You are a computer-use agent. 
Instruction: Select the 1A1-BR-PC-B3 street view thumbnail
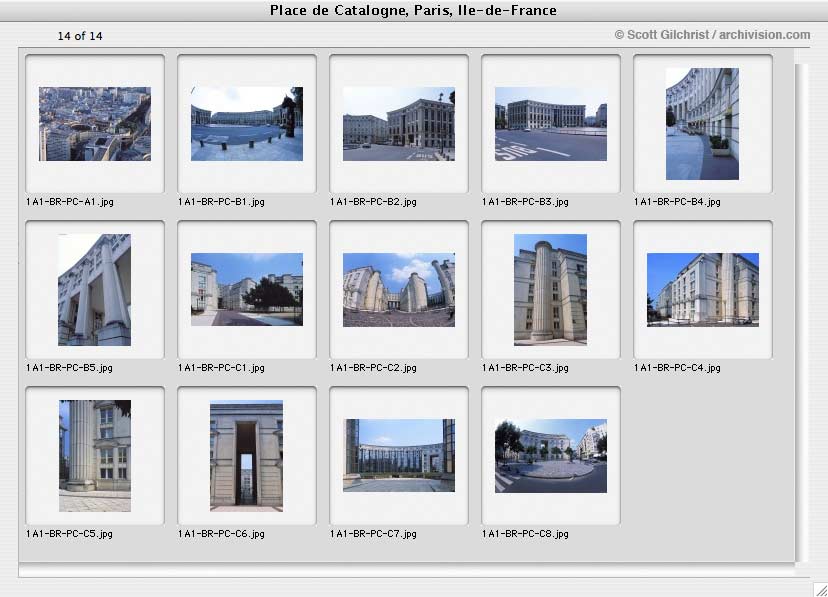(551, 124)
